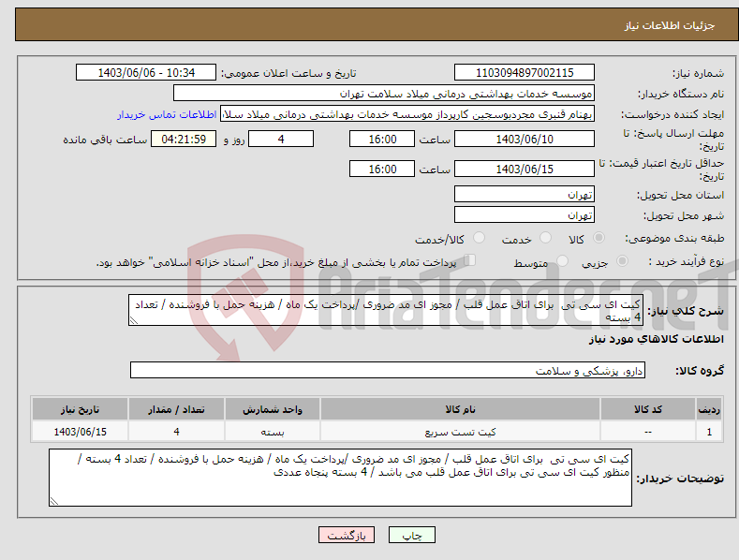Image resolution: width=739 pixels, height=560 pixels.
Task: Click the 1403/06/15 date cell in table
Action: click(x=81, y=432)
